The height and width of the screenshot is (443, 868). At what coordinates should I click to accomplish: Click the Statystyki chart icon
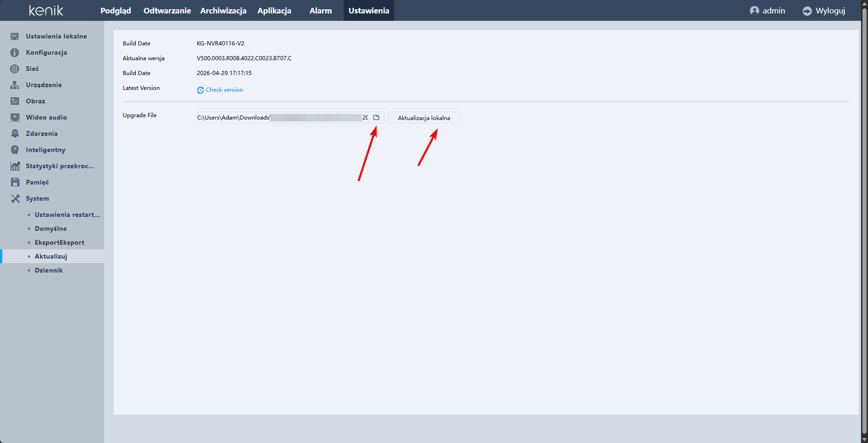(x=15, y=166)
